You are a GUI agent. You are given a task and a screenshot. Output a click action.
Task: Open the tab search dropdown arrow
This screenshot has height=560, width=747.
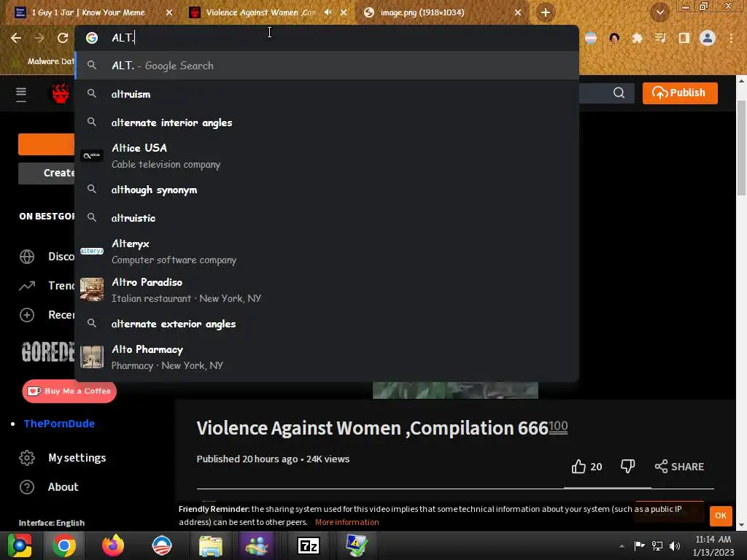click(660, 12)
